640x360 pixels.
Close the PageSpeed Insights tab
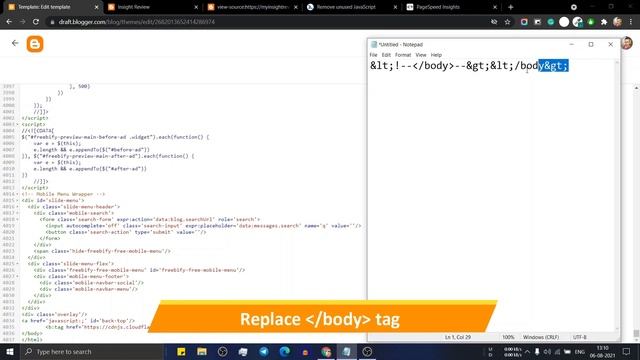495,7
